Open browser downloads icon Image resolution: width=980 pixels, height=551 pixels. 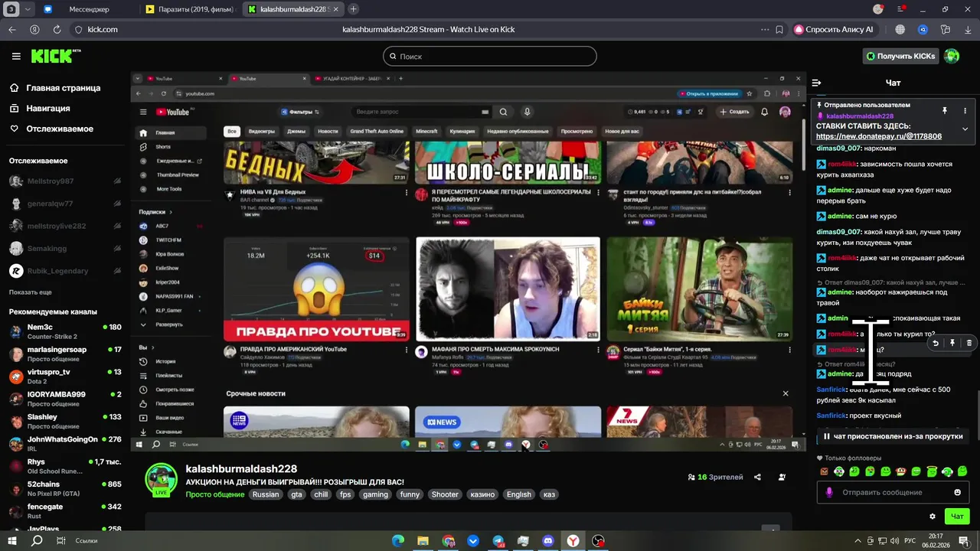tap(967, 29)
